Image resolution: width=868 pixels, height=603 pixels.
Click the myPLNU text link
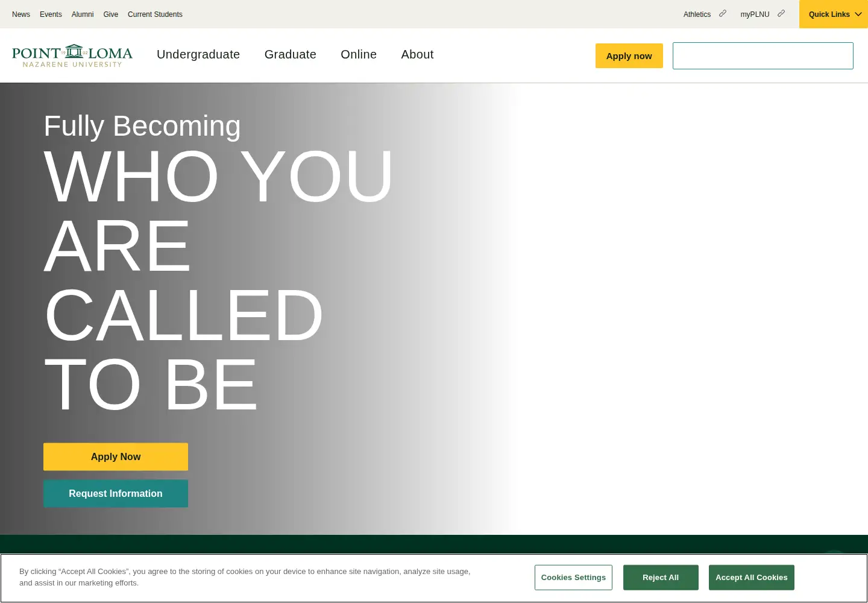tap(755, 14)
